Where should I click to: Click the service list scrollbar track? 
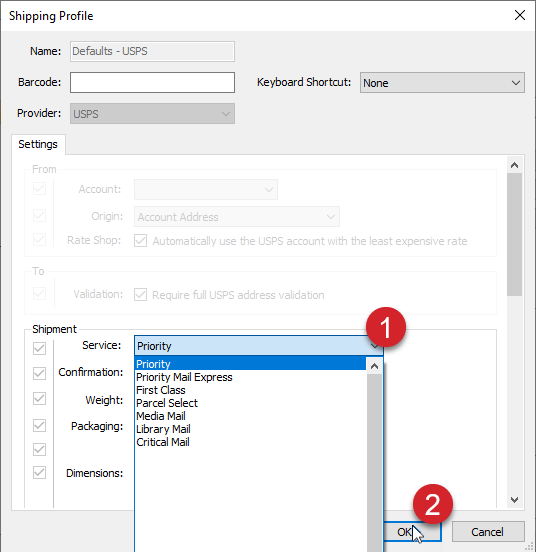374,463
